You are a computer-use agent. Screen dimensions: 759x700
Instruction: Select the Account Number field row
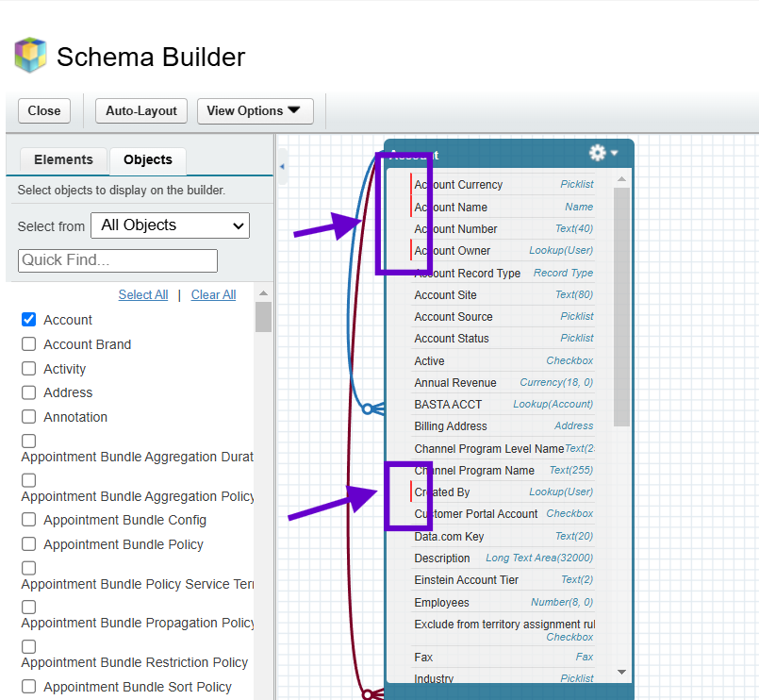tap(503, 228)
